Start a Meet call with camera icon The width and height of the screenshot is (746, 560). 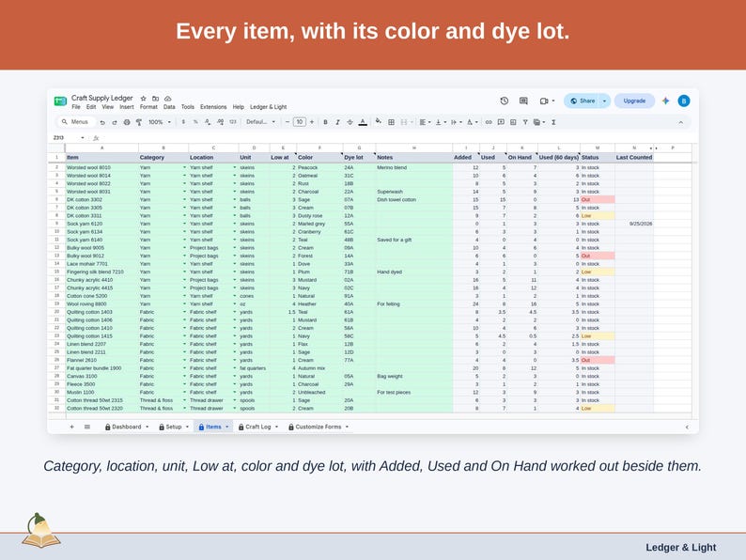544,101
